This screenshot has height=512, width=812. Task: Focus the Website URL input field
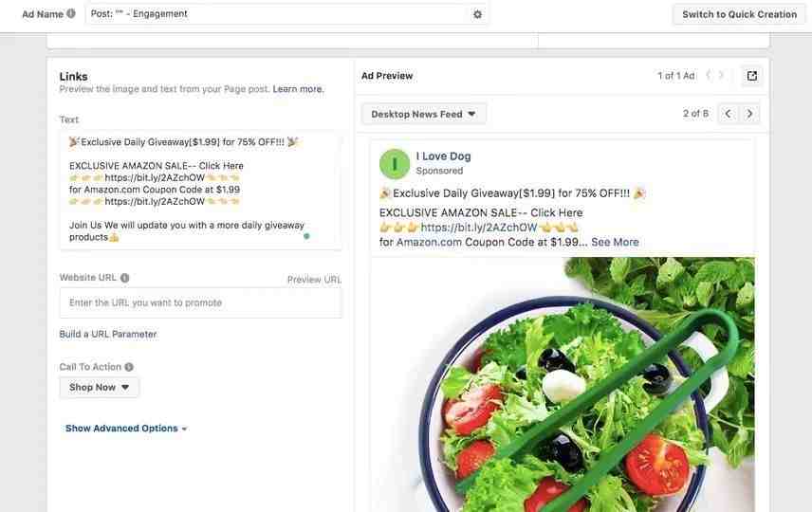(200, 302)
